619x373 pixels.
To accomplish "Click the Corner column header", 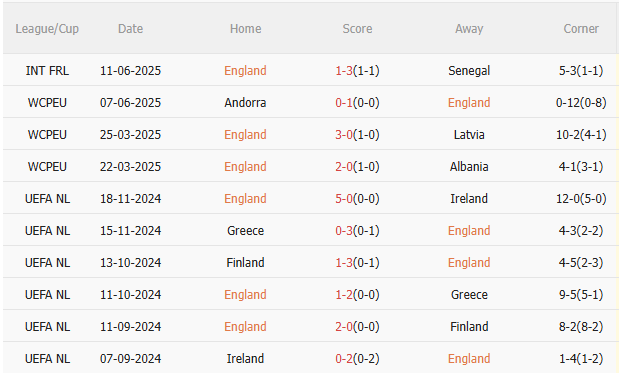I will (581, 29).
